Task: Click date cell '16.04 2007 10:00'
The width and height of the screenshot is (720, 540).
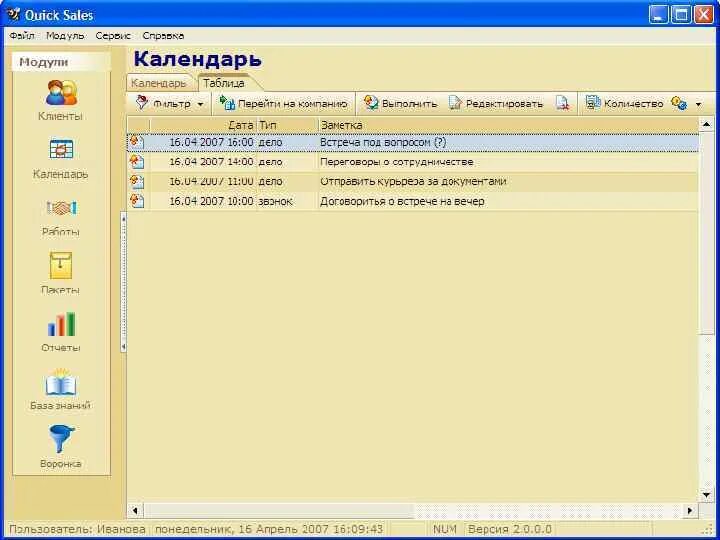Action: click(x=211, y=201)
